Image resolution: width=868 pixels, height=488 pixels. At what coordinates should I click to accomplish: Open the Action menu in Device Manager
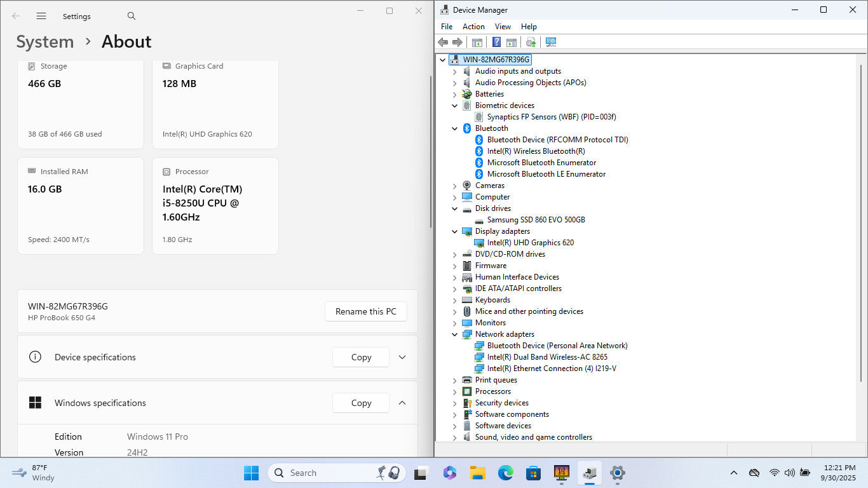(473, 27)
